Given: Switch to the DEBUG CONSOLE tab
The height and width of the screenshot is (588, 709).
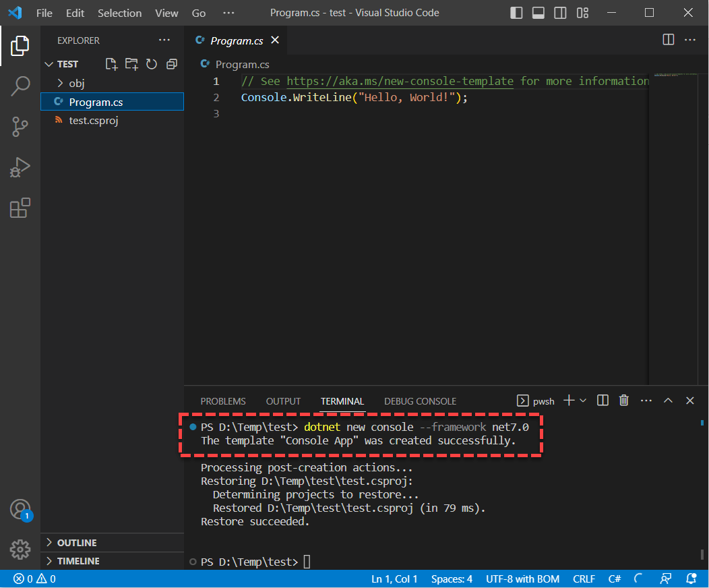Looking at the screenshot, I should 420,401.
